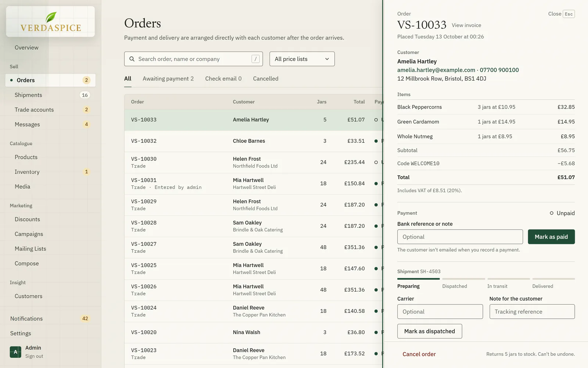588x368 pixels.
Task: Click the Total column header
Action: 359,102
